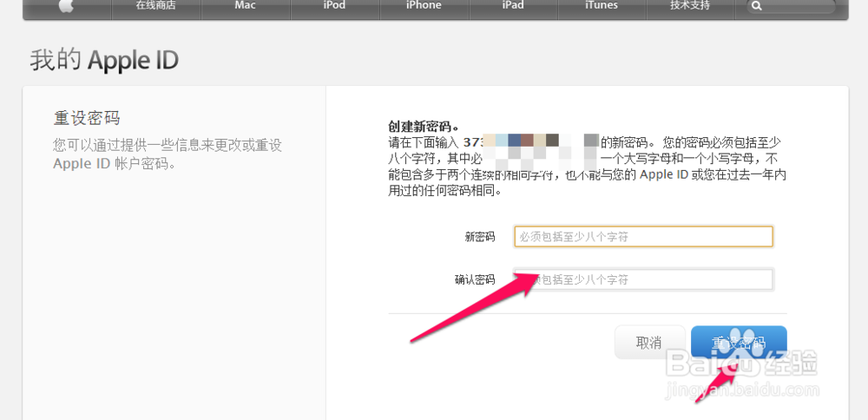Click the Apple logo in navigation bar
The height and width of the screenshot is (420, 868).
[67, 6]
